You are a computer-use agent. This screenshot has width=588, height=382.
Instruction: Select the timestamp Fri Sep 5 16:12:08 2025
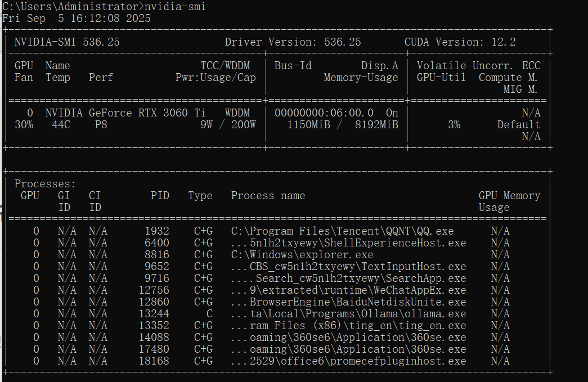point(77,19)
